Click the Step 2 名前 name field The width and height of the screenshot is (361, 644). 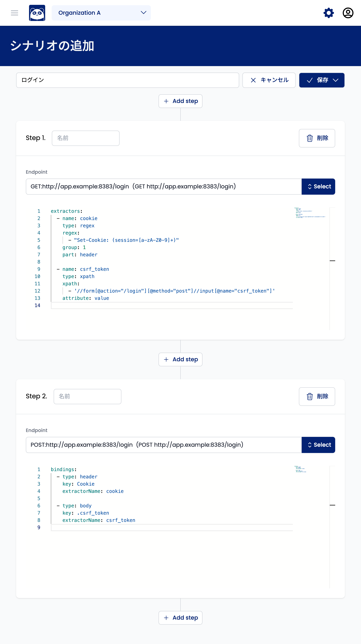coord(87,397)
